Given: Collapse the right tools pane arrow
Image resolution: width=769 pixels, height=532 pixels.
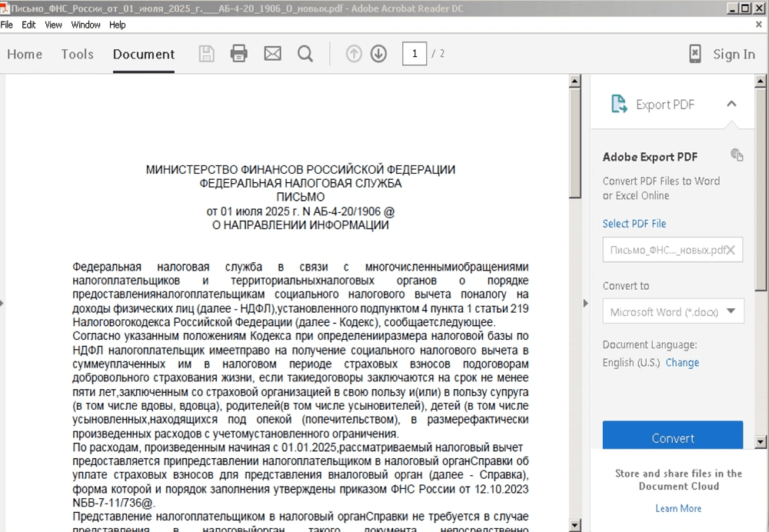Looking at the screenshot, I should click(585, 303).
